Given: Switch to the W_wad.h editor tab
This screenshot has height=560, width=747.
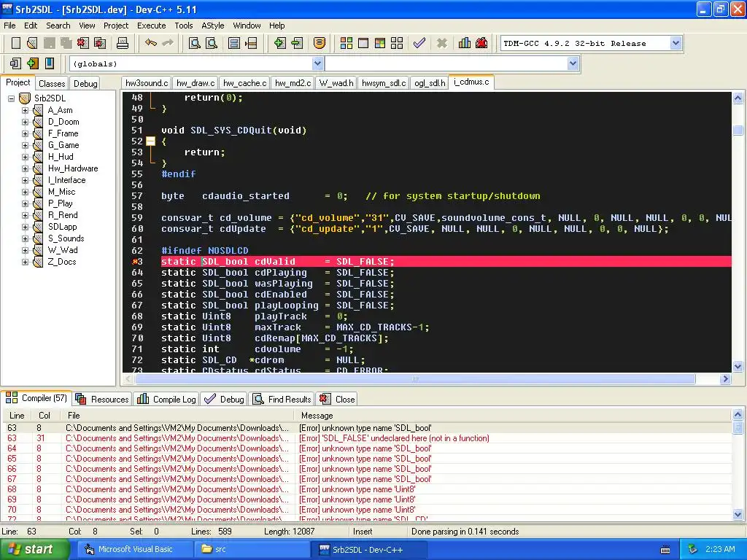Looking at the screenshot, I should point(336,83).
